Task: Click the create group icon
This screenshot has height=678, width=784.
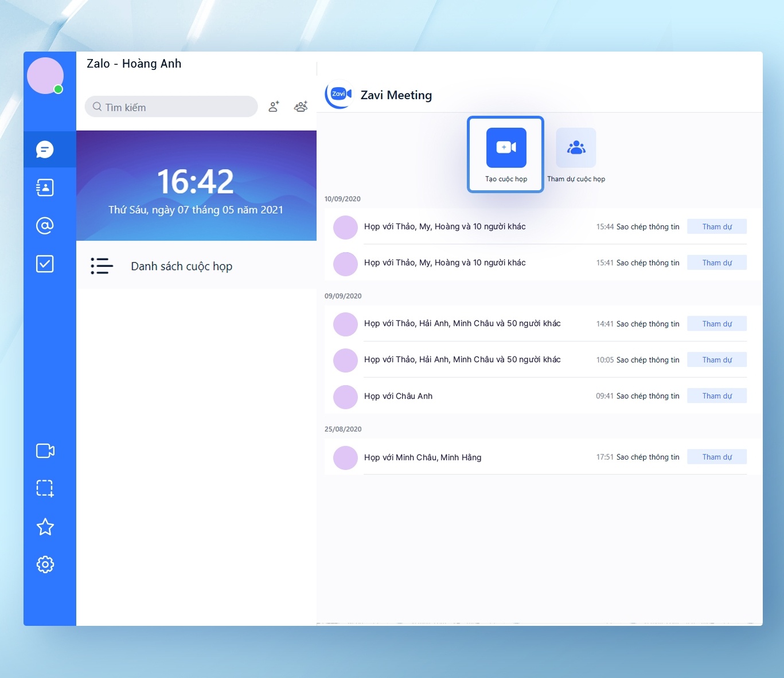Action: point(301,107)
